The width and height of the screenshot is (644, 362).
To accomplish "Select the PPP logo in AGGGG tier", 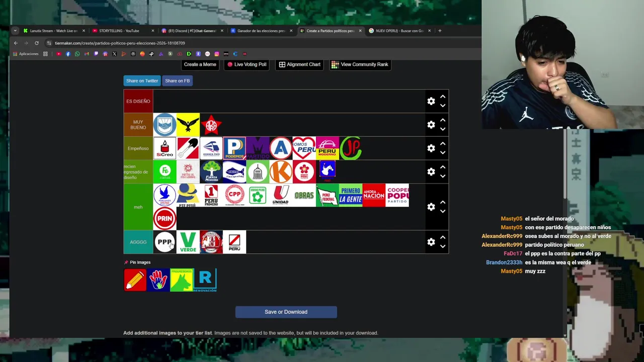I will coord(165,242).
